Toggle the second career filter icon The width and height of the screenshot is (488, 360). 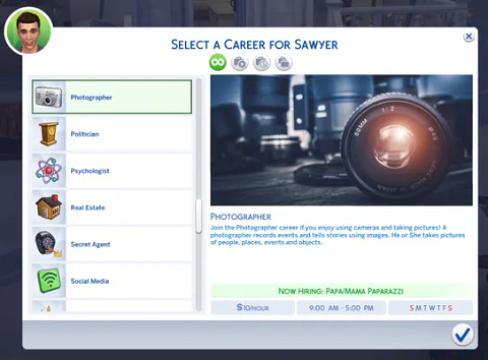(239, 63)
